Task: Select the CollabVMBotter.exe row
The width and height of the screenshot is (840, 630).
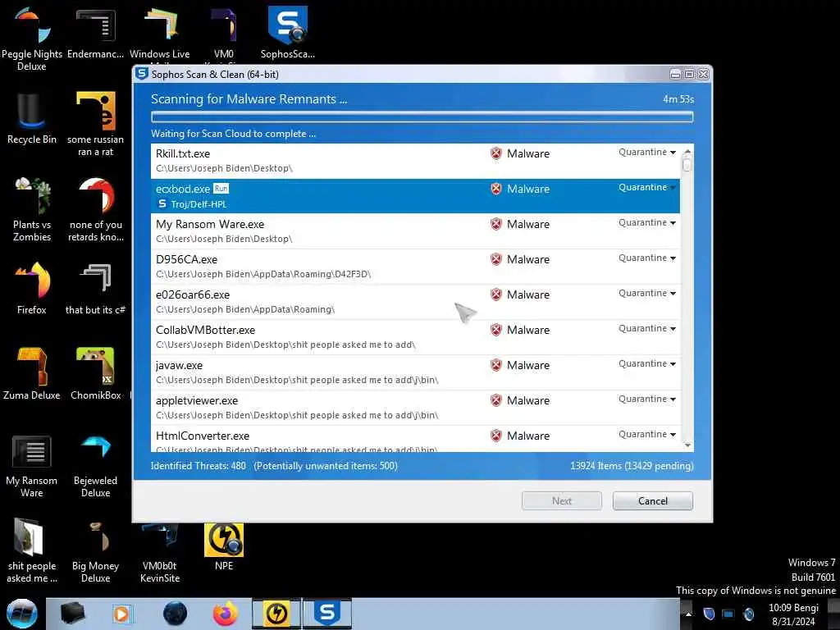Action: pos(415,337)
